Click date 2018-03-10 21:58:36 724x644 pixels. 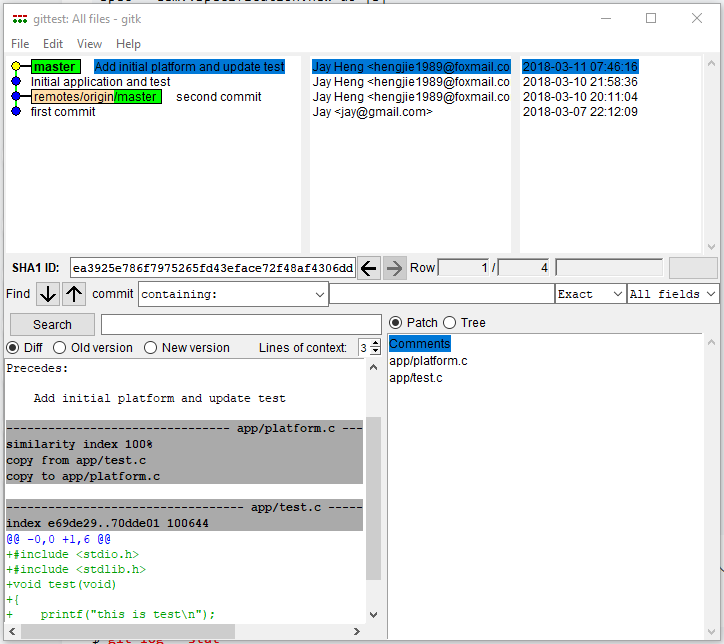[580, 82]
